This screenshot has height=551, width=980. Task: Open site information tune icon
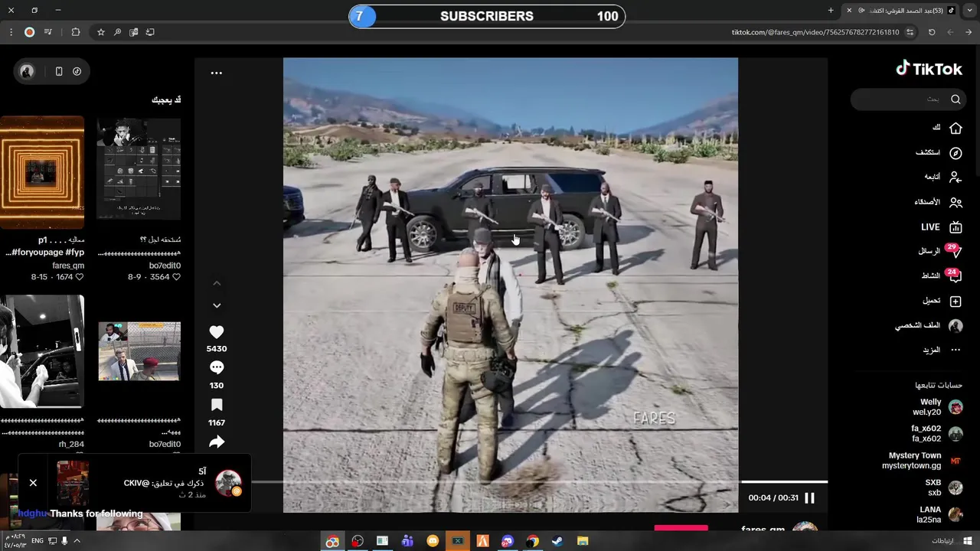910,32
